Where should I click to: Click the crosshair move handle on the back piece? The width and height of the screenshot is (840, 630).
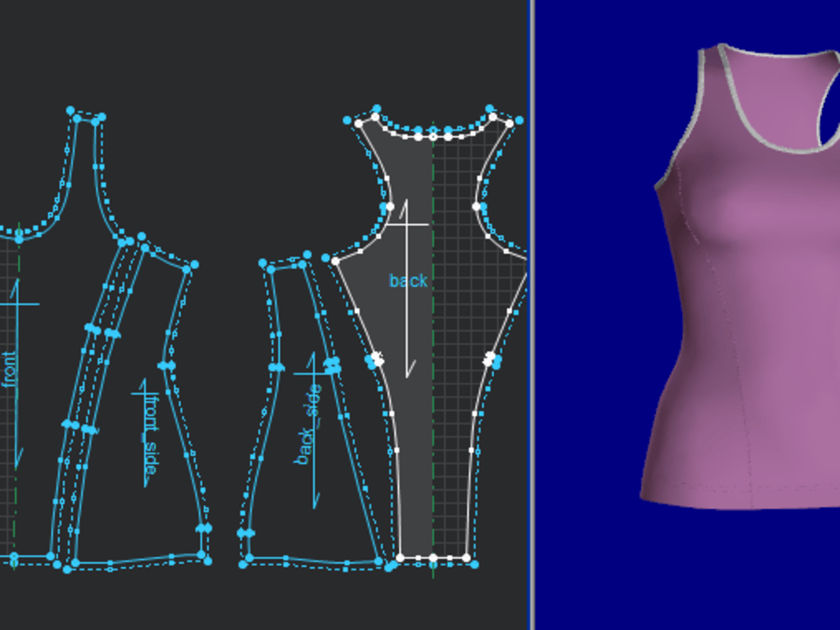[407, 225]
